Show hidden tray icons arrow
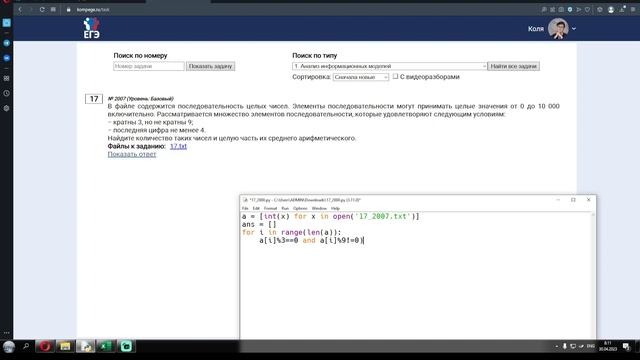Image resolution: width=640 pixels, height=360 pixels. pyautogui.click(x=556, y=347)
